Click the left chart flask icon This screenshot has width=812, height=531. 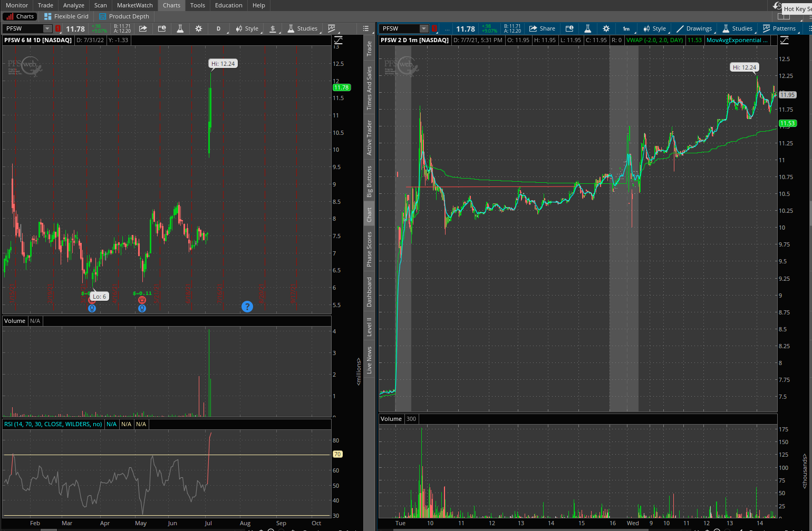click(x=180, y=28)
